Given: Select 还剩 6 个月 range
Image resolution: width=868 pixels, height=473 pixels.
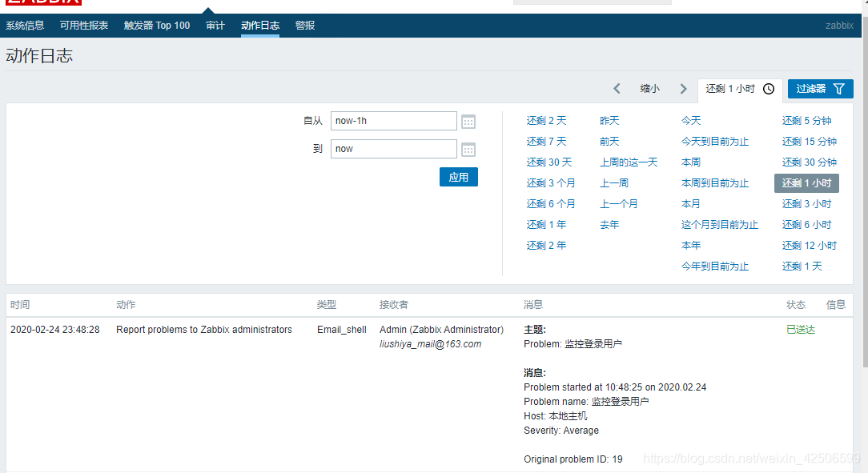Looking at the screenshot, I should (551, 203).
